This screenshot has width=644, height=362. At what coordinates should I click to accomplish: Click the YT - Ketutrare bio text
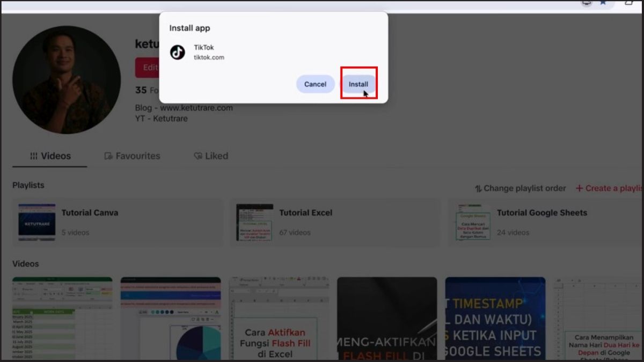pyautogui.click(x=162, y=119)
